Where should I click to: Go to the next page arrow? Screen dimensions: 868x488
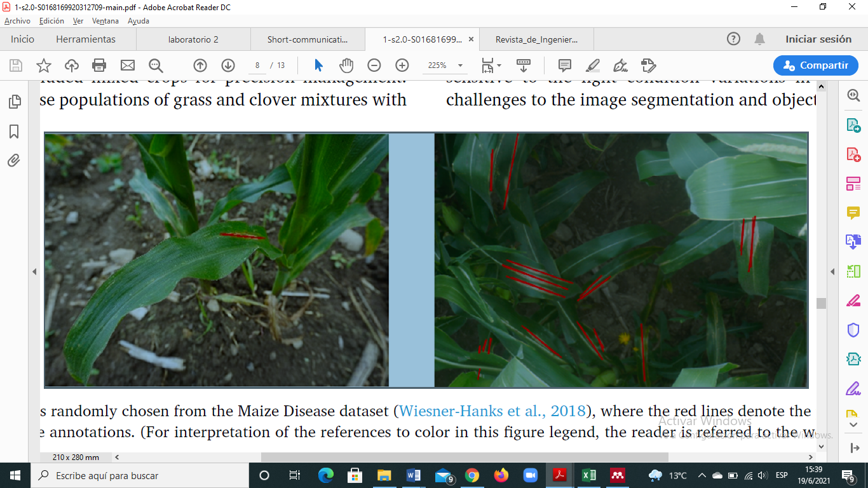(228, 65)
